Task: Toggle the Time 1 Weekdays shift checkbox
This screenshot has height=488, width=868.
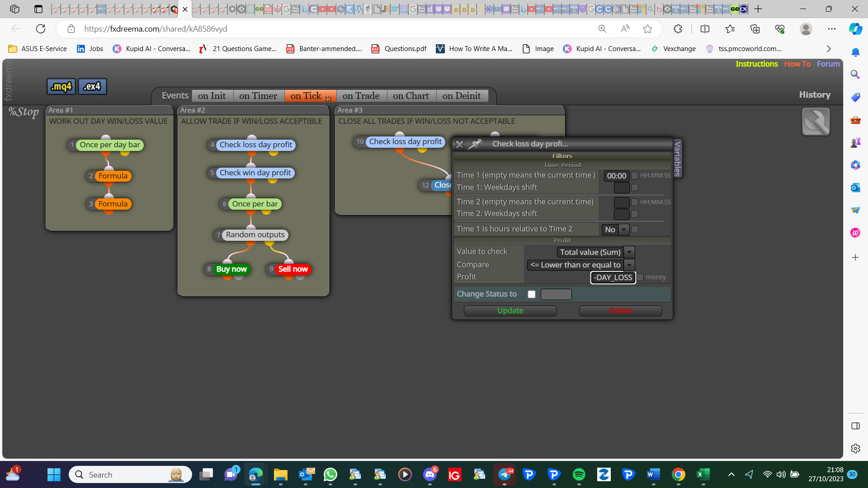Action: [x=635, y=188]
